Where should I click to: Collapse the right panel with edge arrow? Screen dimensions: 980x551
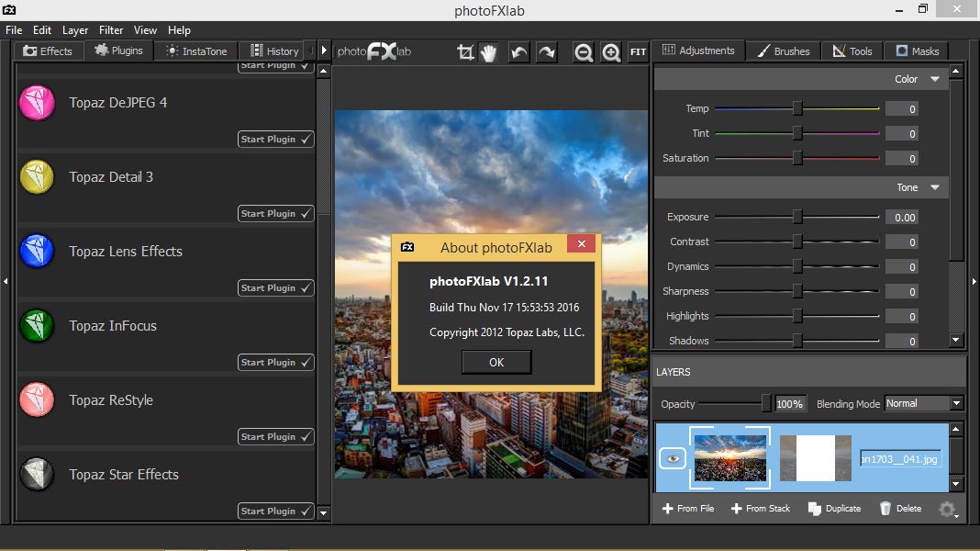[x=974, y=281]
